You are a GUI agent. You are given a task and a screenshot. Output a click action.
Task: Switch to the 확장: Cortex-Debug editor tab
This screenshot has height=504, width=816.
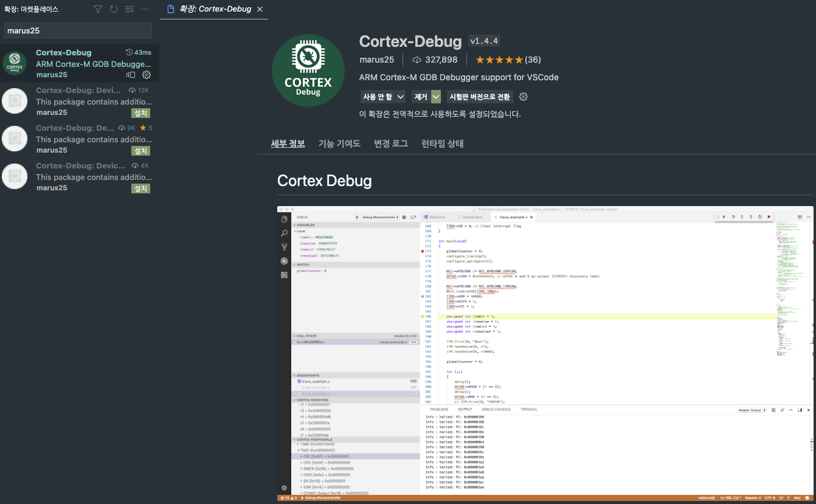click(215, 9)
